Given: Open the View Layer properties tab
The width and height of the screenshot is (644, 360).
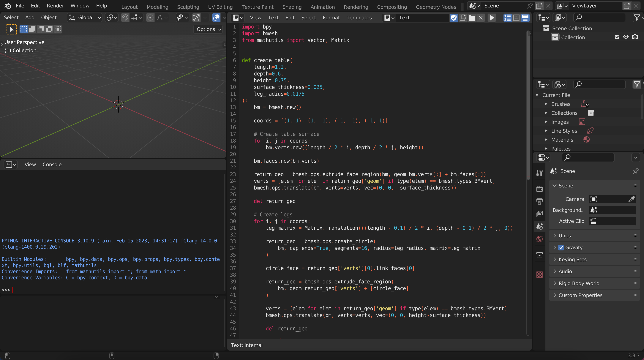Looking at the screenshot, I should 539,214.
